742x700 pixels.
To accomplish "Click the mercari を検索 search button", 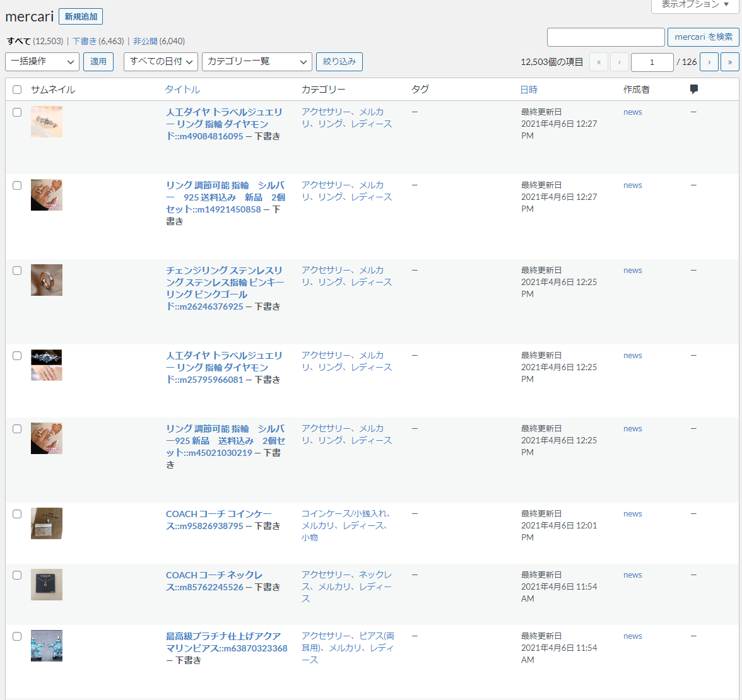I will pyautogui.click(x=703, y=37).
